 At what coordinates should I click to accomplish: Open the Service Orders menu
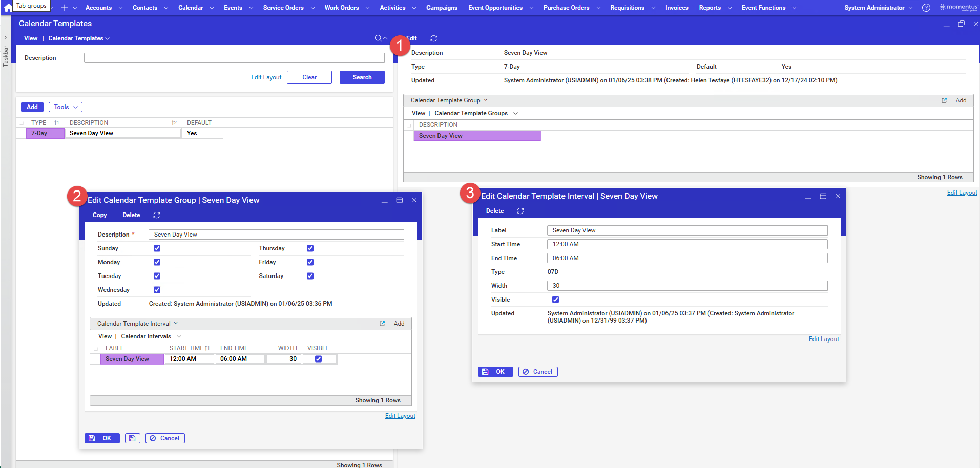283,8
